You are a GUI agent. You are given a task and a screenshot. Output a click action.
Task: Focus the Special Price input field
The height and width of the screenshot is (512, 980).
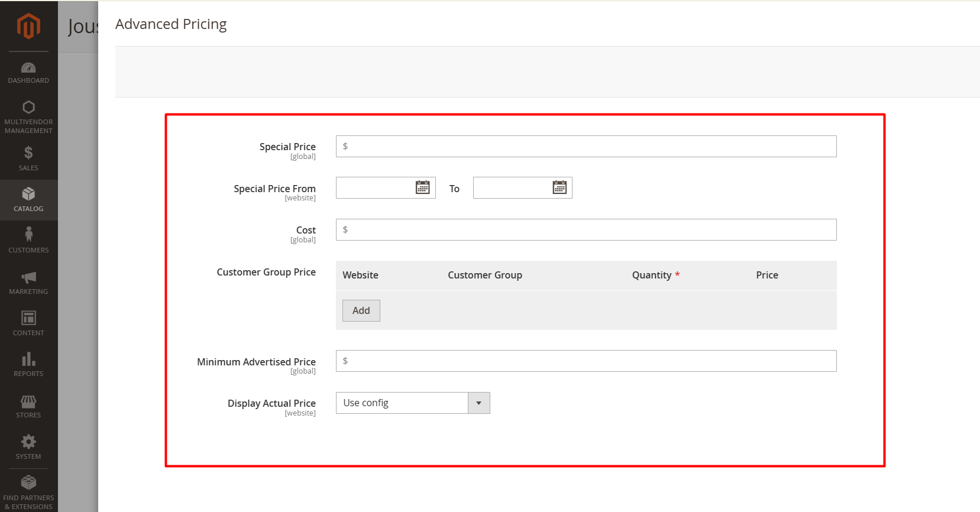tap(586, 147)
